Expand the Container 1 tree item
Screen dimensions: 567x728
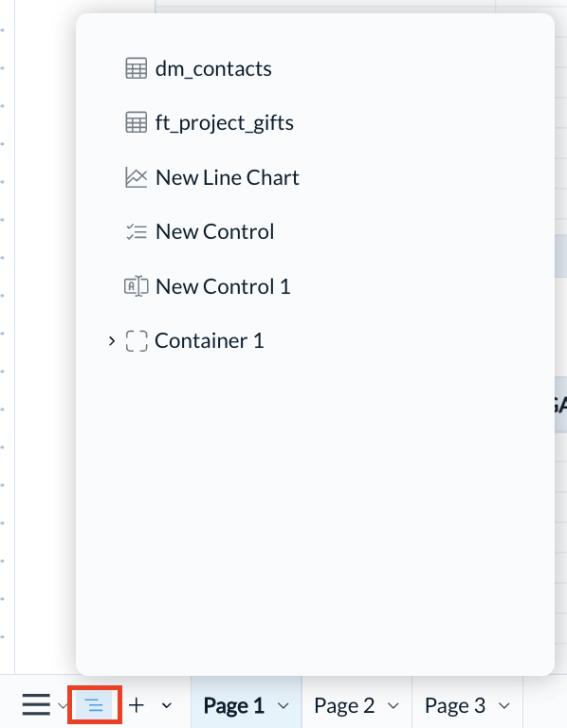coord(112,341)
